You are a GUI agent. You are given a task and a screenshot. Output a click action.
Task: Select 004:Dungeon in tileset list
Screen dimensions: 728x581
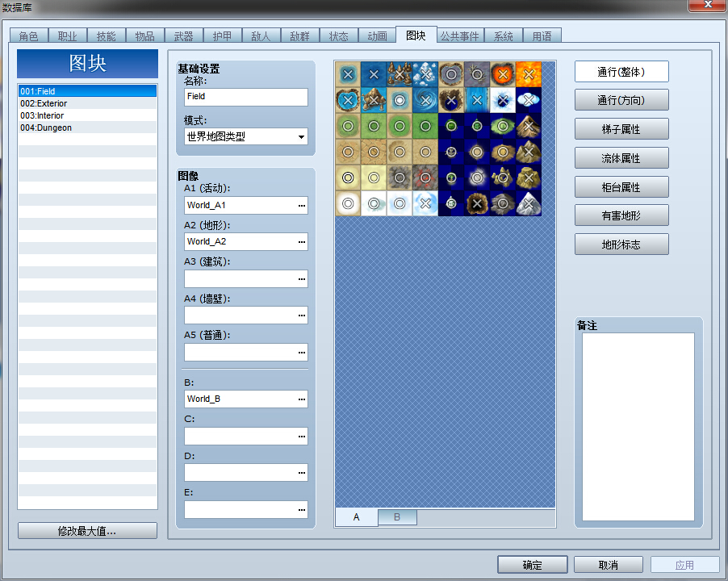coord(87,127)
